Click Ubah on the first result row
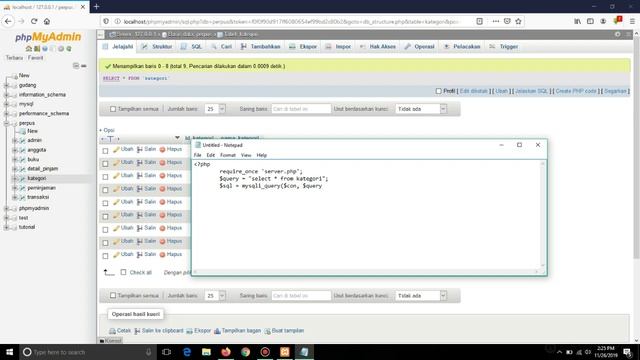640x360 pixels. pyautogui.click(x=123, y=149)
